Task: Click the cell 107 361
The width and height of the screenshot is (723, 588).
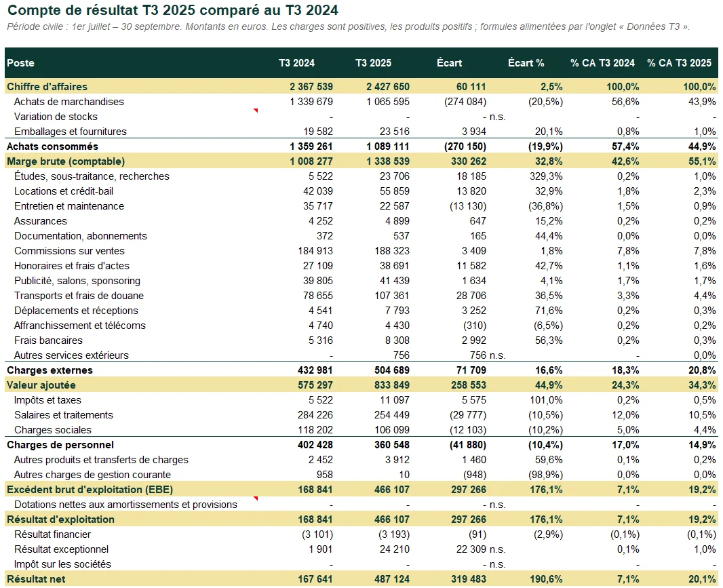Action: tap(391, 296)
